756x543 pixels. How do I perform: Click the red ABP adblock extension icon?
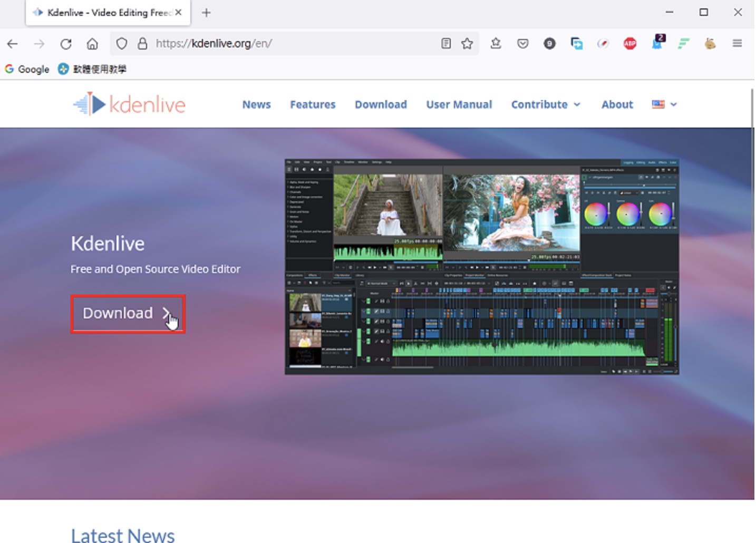tap(629, 44)
